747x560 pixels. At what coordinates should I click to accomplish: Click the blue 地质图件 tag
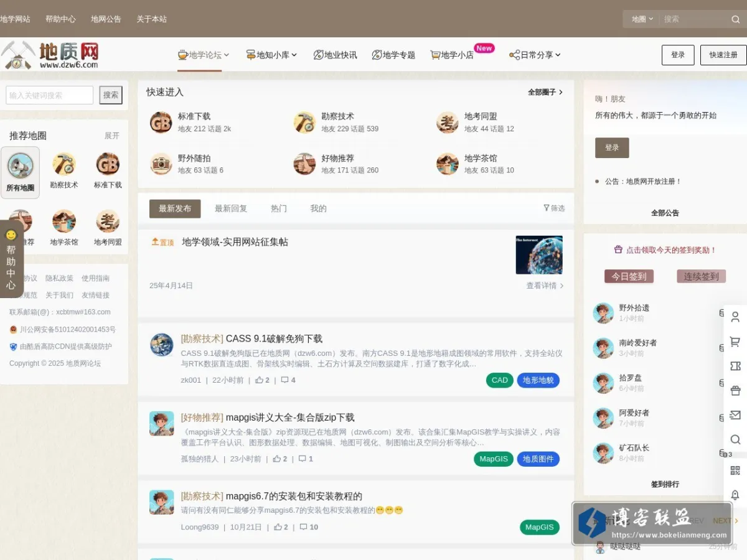click(538, 459)
